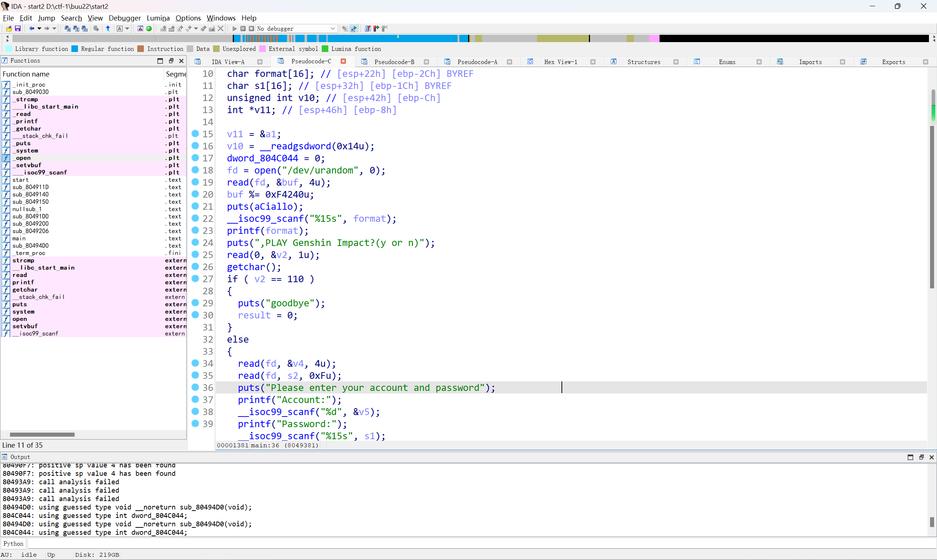Click the green circle toolbar icon

coord(149,29)
